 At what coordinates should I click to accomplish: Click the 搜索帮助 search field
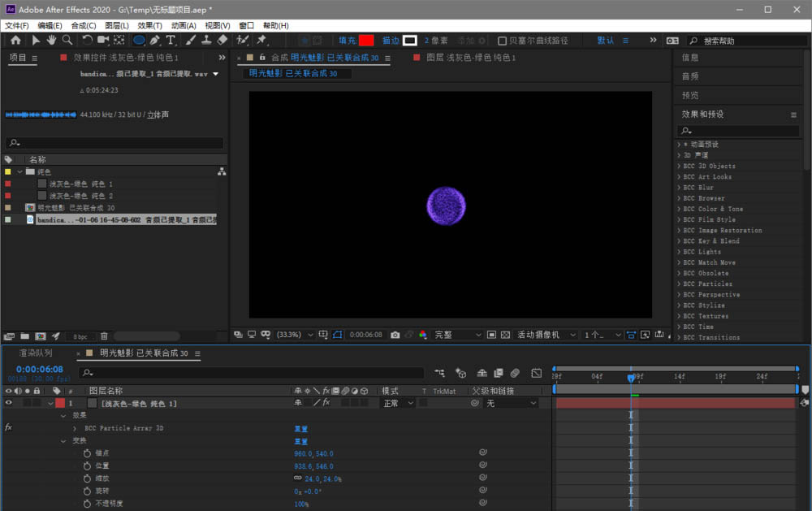(x=746, y=41)
